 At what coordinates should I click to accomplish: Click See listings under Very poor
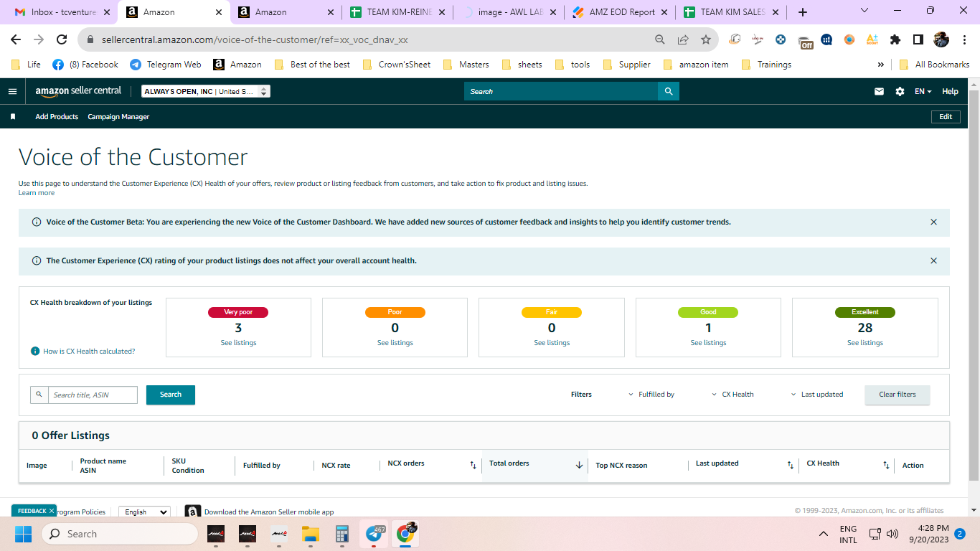[x=238, y=343]
